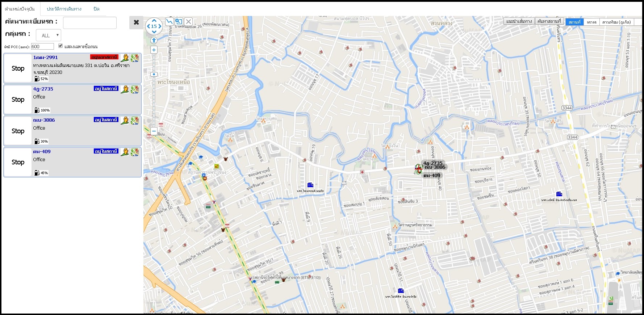Click the fuel pump icon showing 30%
644x315 pixels.
pos(37,141)
